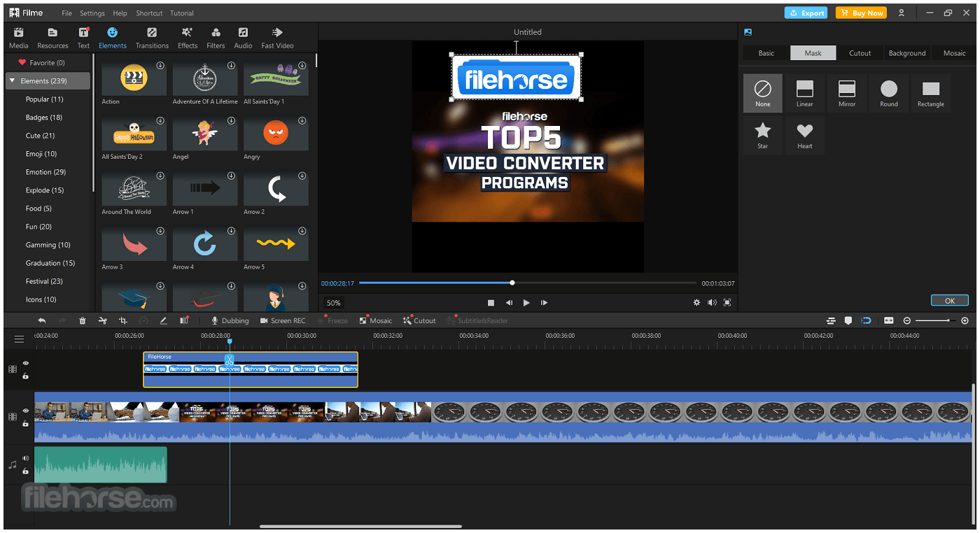The width and height of the screenshot is (980, 533).
Task: Fit timeline to window width
Action: click(888, 320)
